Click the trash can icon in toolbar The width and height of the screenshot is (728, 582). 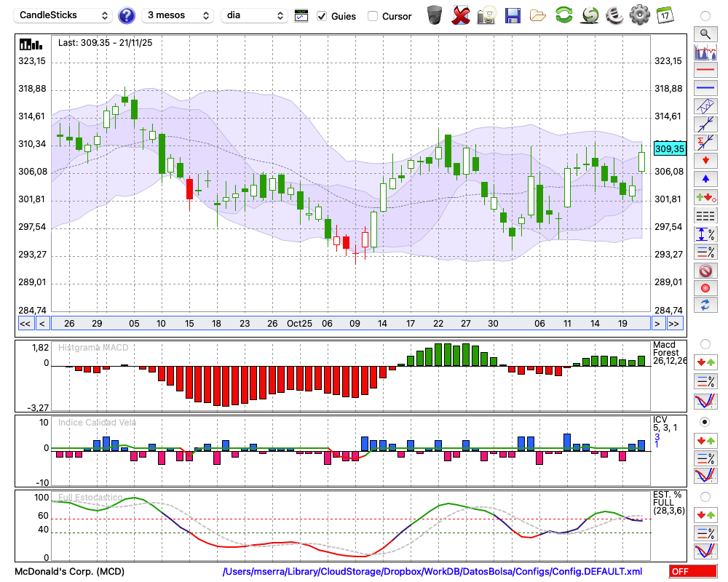[435, 15]
